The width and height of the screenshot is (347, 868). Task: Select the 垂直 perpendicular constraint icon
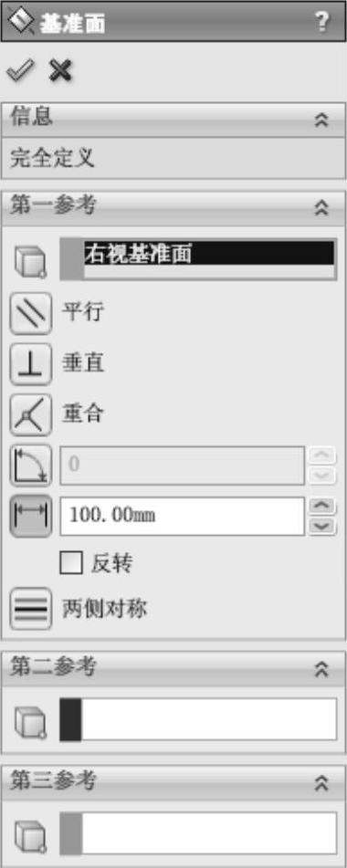click(31, 363)
